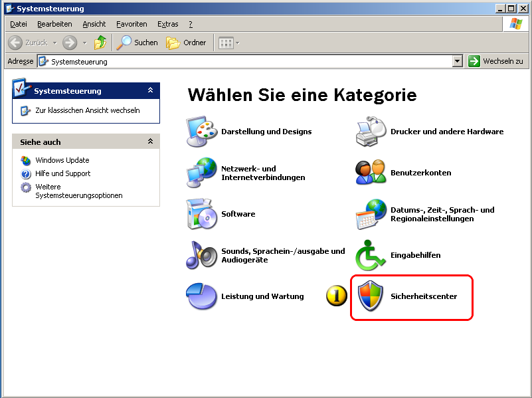The image size is (532, 398).
Task: Close the Systemsteuerung window
Action: 523,9
